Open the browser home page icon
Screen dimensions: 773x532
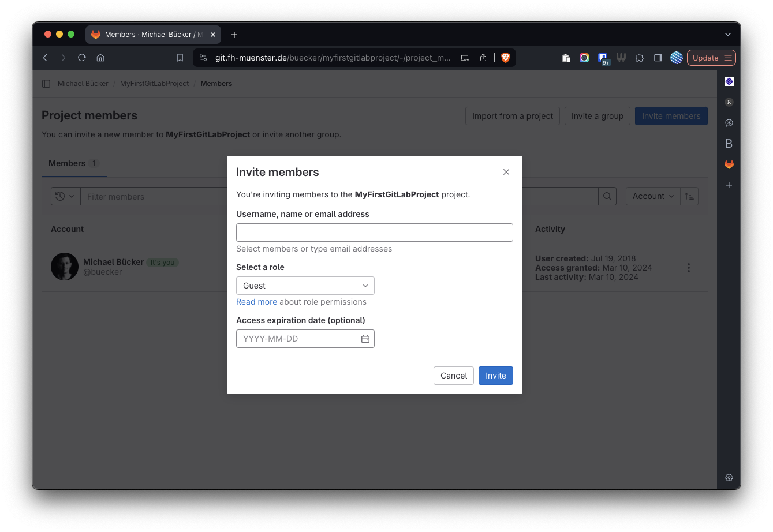coord(100,58)
